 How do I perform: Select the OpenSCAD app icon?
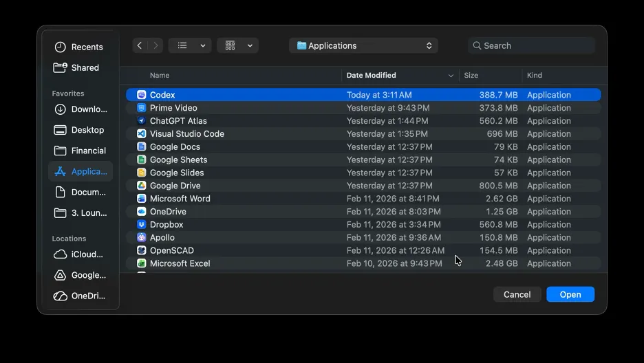[141, 251]
